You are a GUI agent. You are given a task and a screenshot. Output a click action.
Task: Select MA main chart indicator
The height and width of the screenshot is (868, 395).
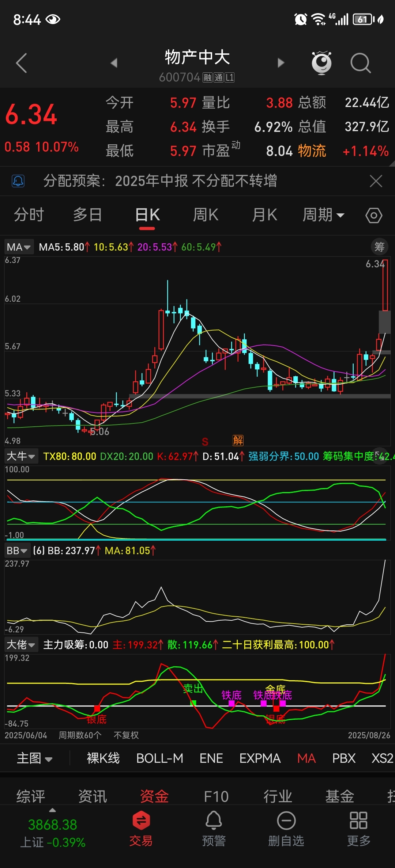[x=306, y=758]
